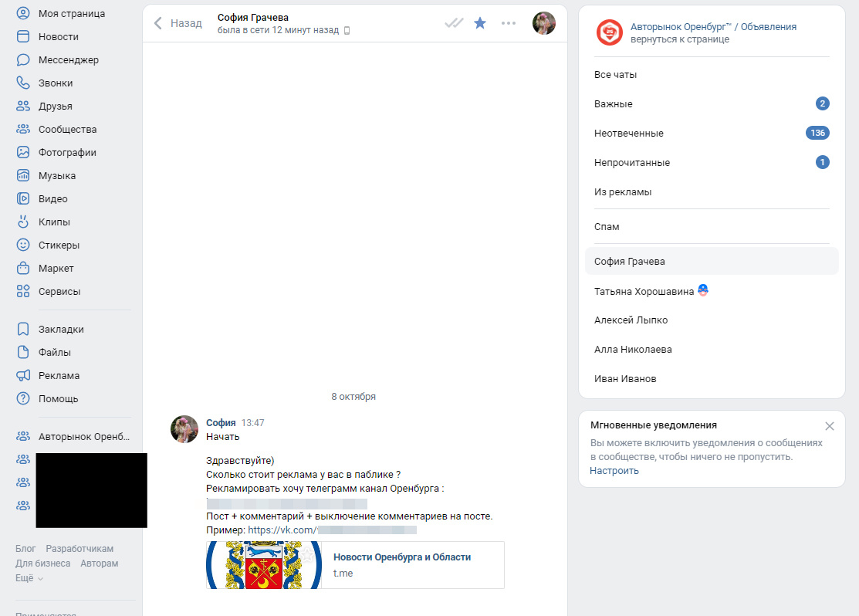The width and height of the screenshot is (859, 616).
Task: Select the Важные chats filter
Action: 712,103
